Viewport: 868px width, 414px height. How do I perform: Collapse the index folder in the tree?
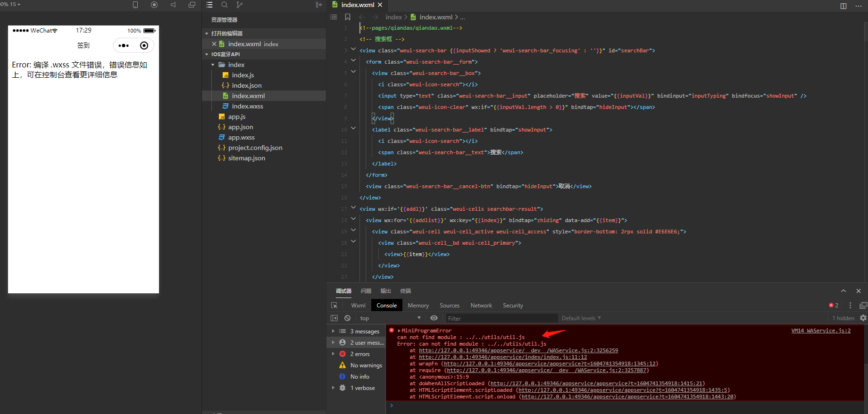(x=213, y=65)
